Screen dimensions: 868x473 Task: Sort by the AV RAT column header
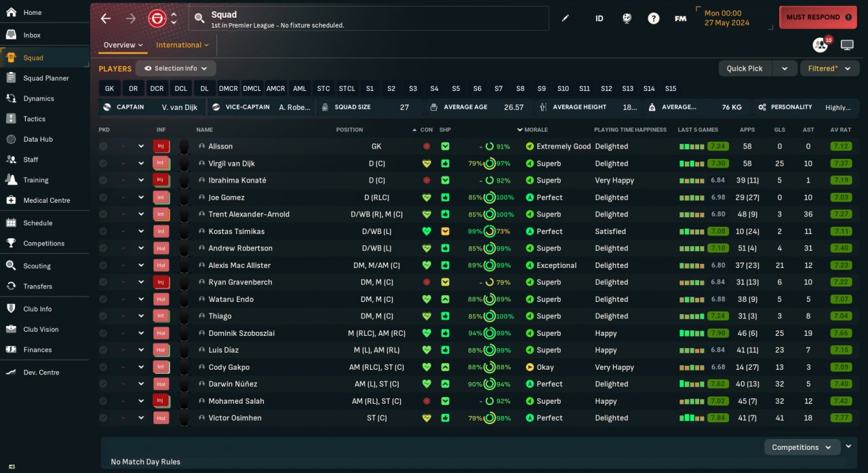pyautogui.click(x=840, y=130)
